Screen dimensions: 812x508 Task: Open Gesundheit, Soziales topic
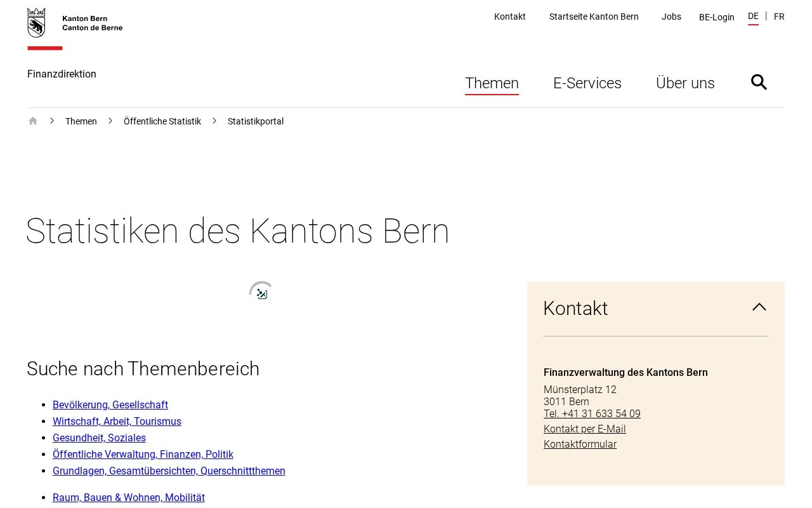99,438
